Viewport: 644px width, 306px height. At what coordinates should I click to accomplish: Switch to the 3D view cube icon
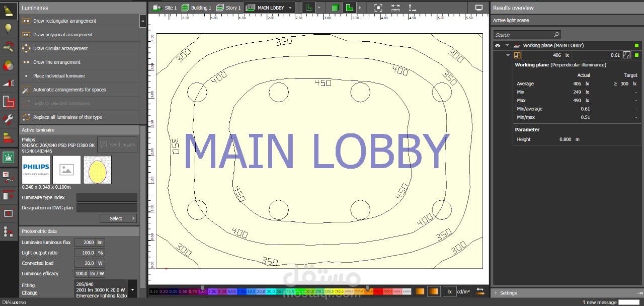pyautogui.click(x=335, y=8)
